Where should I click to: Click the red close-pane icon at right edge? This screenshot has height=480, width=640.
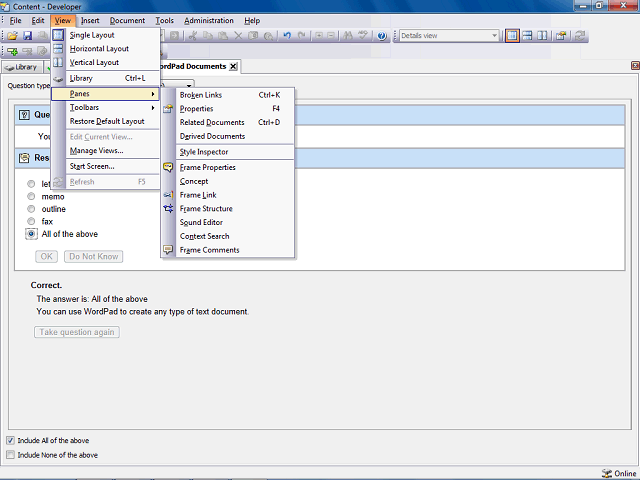click(x=635, y=66)
